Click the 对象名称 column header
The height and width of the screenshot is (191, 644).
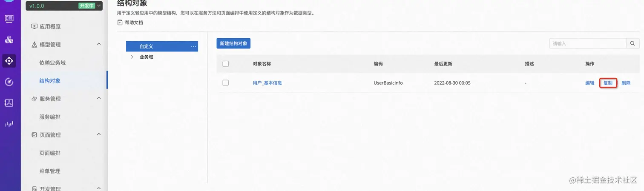(x=262, y=64)
